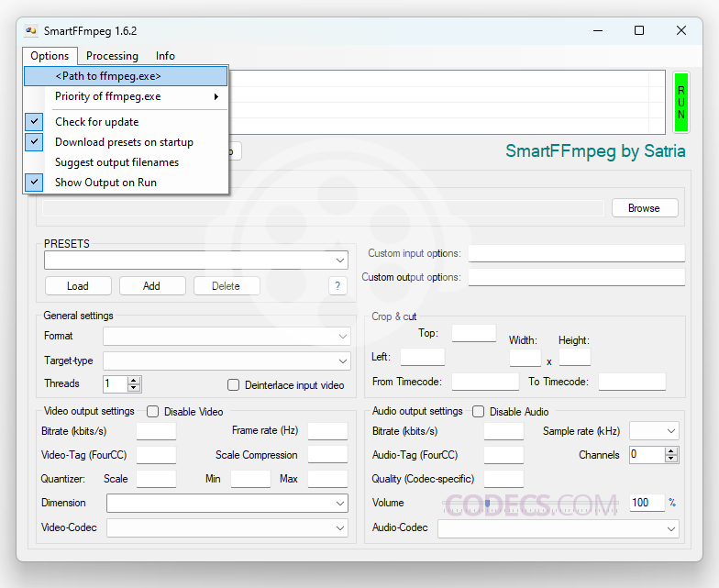Click the Crop Height input field
The height and width of the screenshot is (588, 719).
click(x=574, y=358)
